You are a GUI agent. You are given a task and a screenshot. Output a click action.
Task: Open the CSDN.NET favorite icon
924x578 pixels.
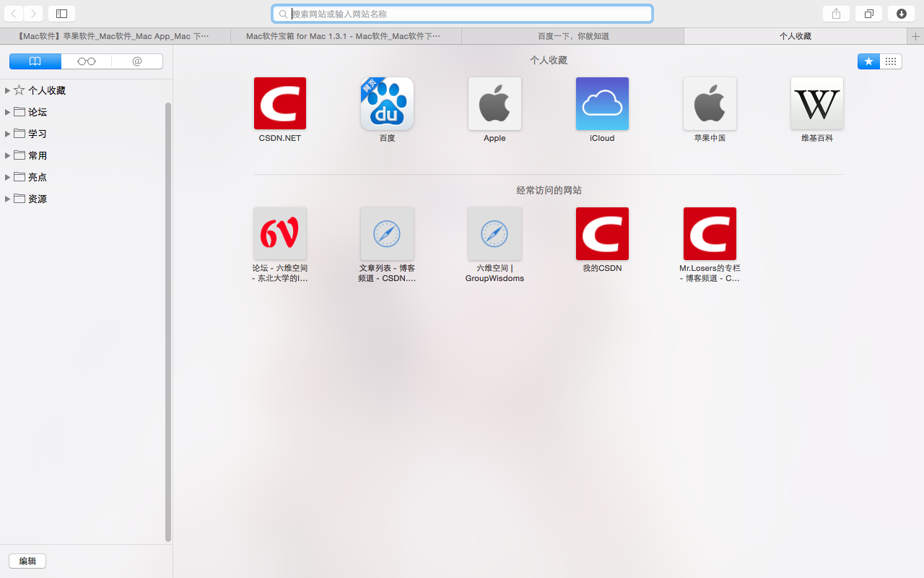[x=280, y=103]
